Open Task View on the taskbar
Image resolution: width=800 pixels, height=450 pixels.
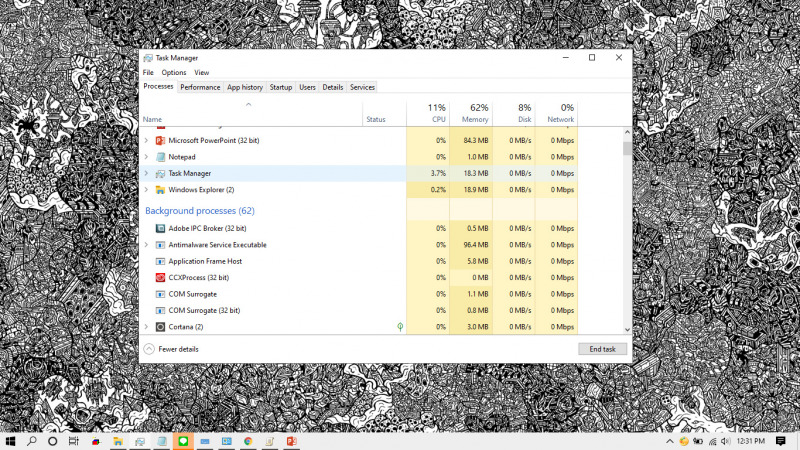pyautogui.click(x=74, y=441)
